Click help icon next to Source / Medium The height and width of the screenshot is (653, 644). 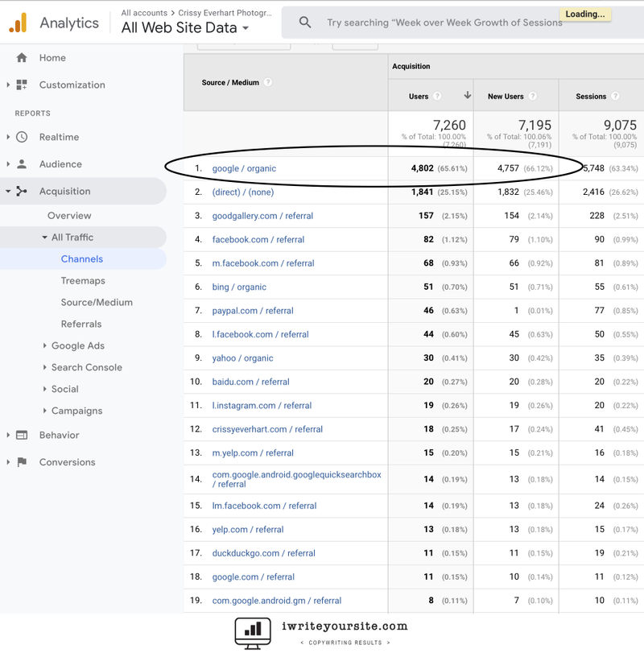pos(268,82)
